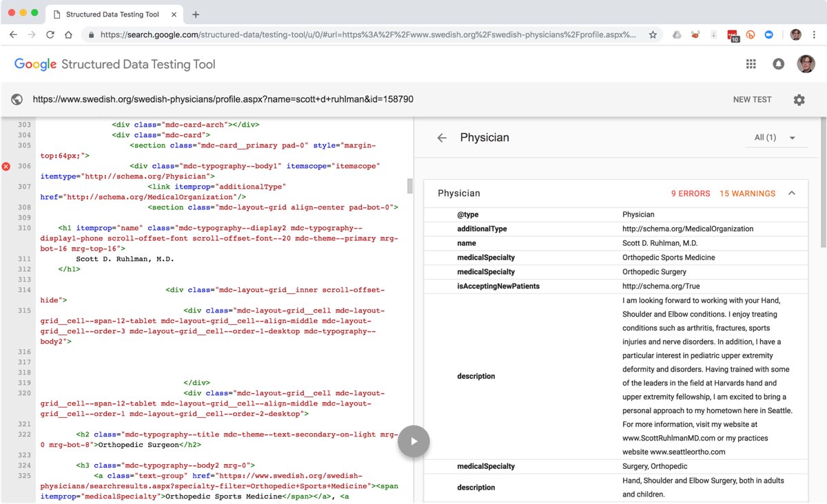Collapse the Physician card chevron
Image resolution: width=827 pixels, height=504 pixels.
click(x=792, y=193)
